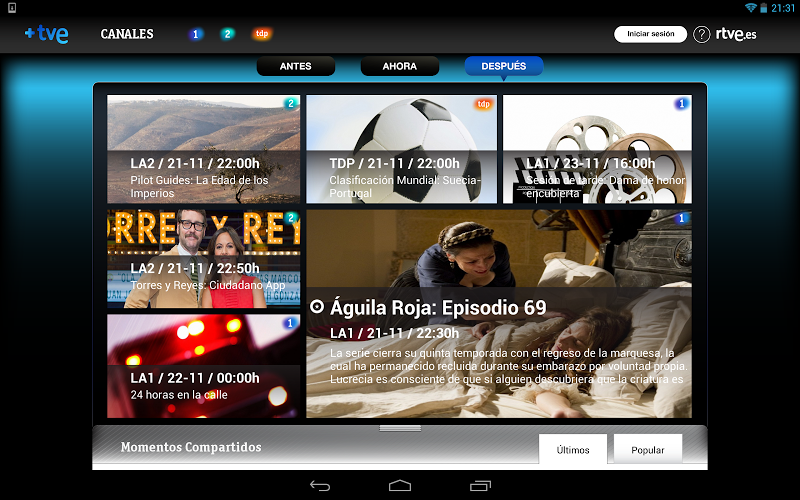
Task: Open the Águila Roja: Episodio 69 title
Action: coord(438,308)
